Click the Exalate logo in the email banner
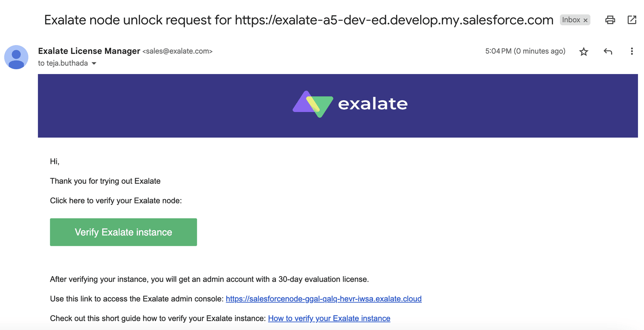Image resolution: width=644 pixels, height=330 pixels. [349, 104]
